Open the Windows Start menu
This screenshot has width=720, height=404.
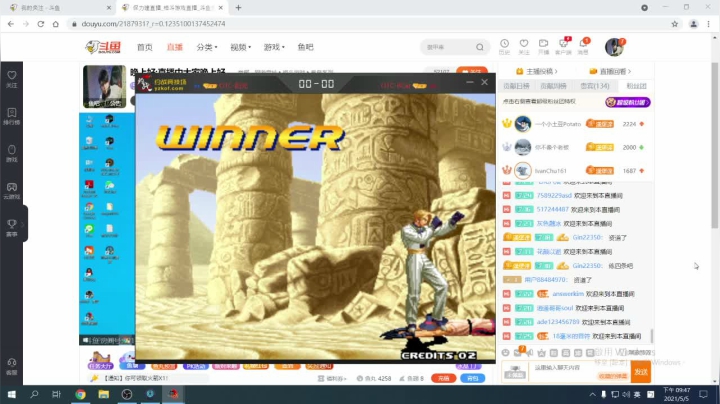coord(11,394)
